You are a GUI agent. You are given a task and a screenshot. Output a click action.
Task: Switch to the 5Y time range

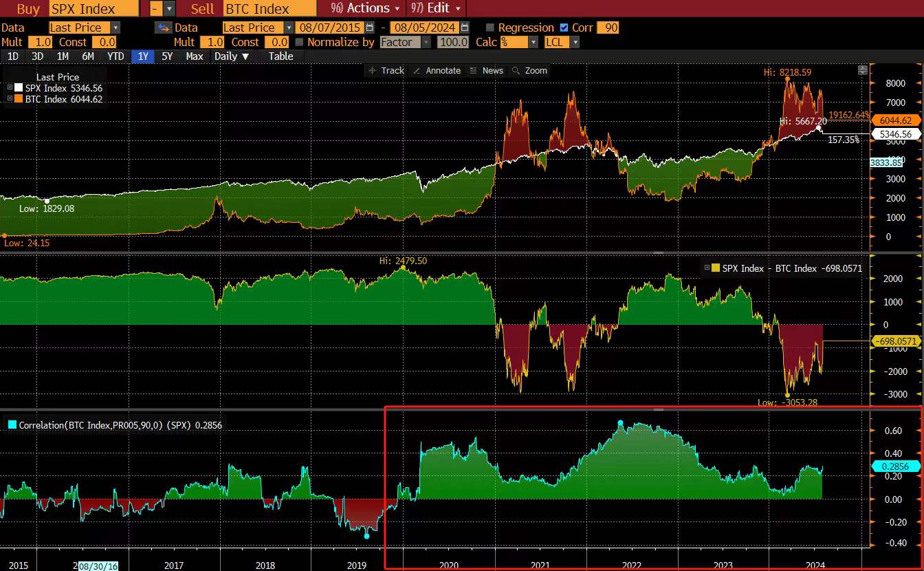[167, 56]
